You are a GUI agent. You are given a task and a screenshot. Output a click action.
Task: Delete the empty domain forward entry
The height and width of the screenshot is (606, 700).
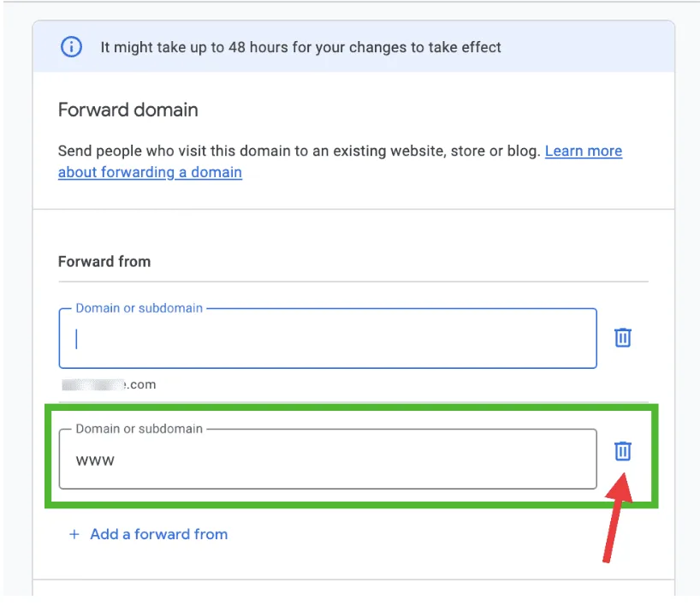pyautogui.click(x=622, y=337)
